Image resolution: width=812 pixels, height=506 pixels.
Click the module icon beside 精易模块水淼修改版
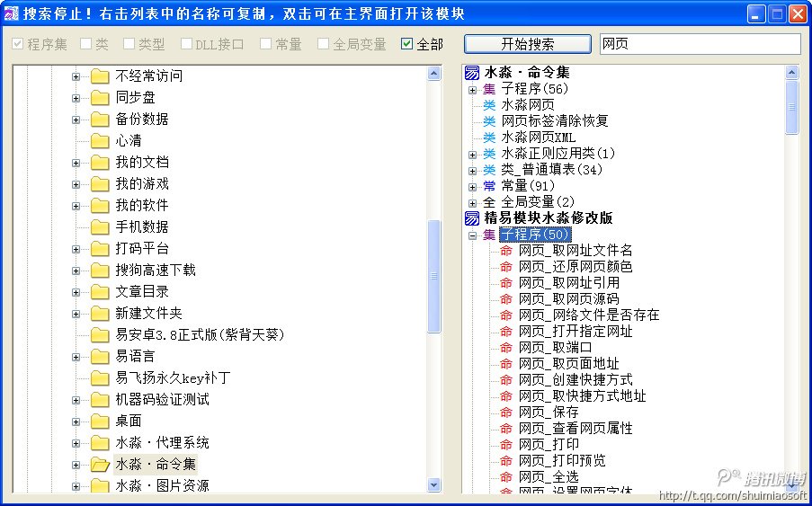point(472,217)
